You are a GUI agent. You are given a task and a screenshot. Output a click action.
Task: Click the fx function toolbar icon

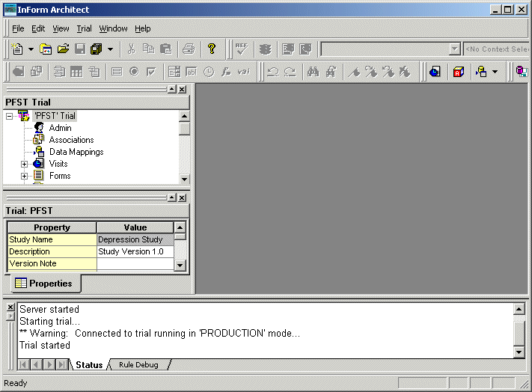[226, 72]
